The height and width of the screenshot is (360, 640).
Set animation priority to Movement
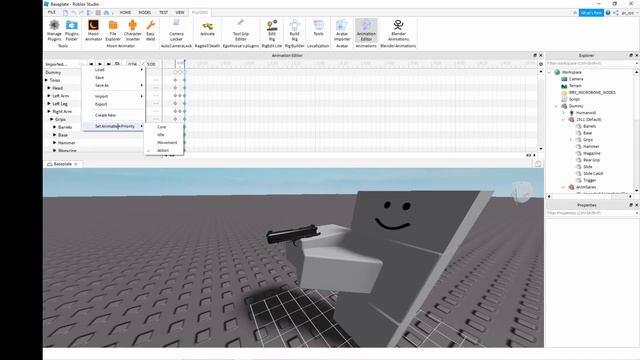pyautogui.click(x=164, y=142)
